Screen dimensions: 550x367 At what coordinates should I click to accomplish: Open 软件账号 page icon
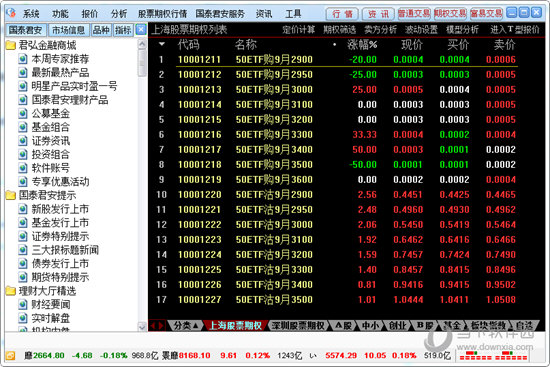23,168
